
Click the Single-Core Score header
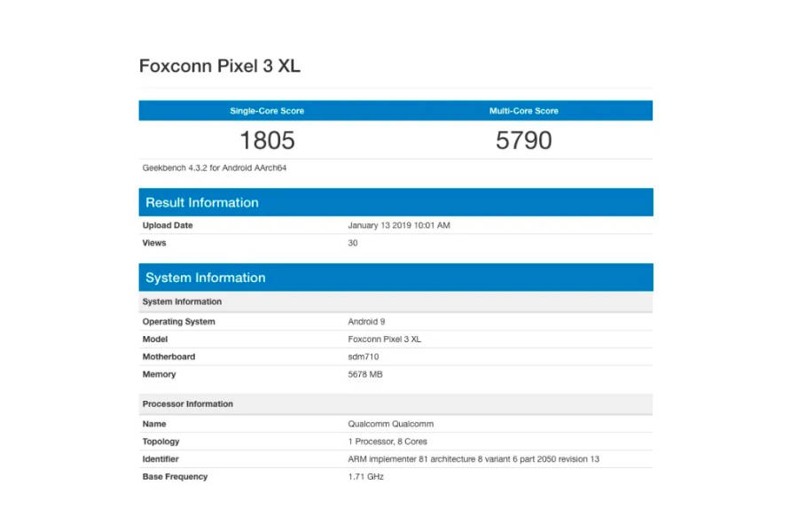(x=267, y=111)
